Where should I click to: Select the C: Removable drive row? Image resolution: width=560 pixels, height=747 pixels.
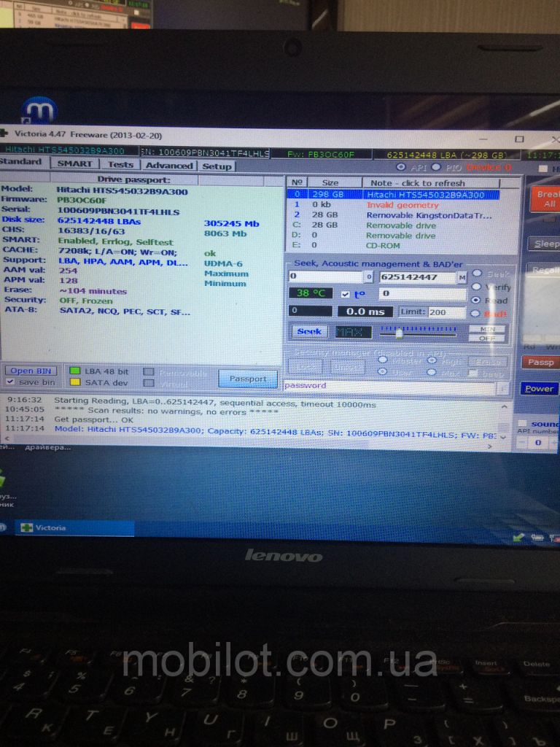[393, 225]
